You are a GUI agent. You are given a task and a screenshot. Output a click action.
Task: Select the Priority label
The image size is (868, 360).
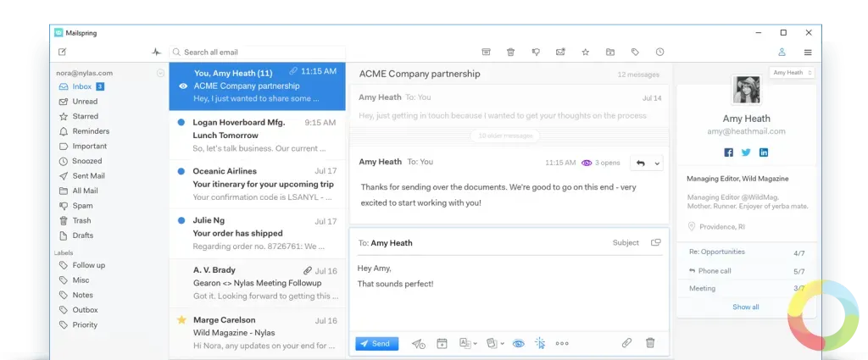pyautogui.click(x=78, y=324)
